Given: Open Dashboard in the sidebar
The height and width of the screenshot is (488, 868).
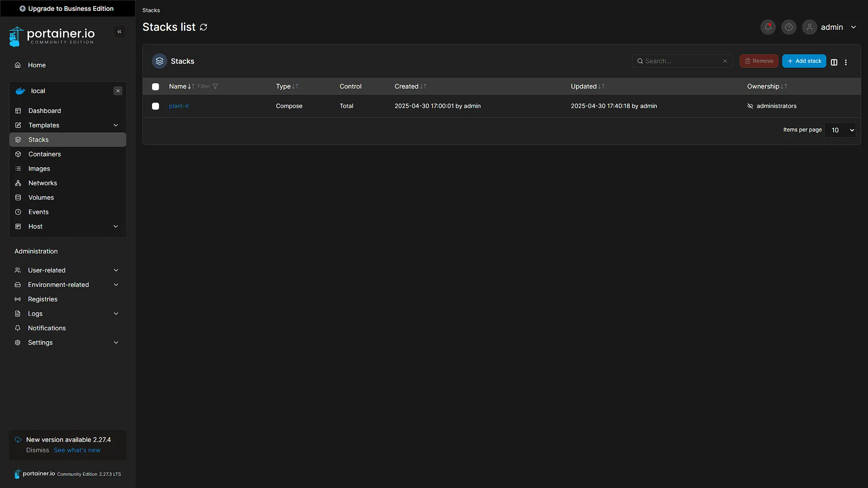Looking at the screenshot, I should pos(68,111).
